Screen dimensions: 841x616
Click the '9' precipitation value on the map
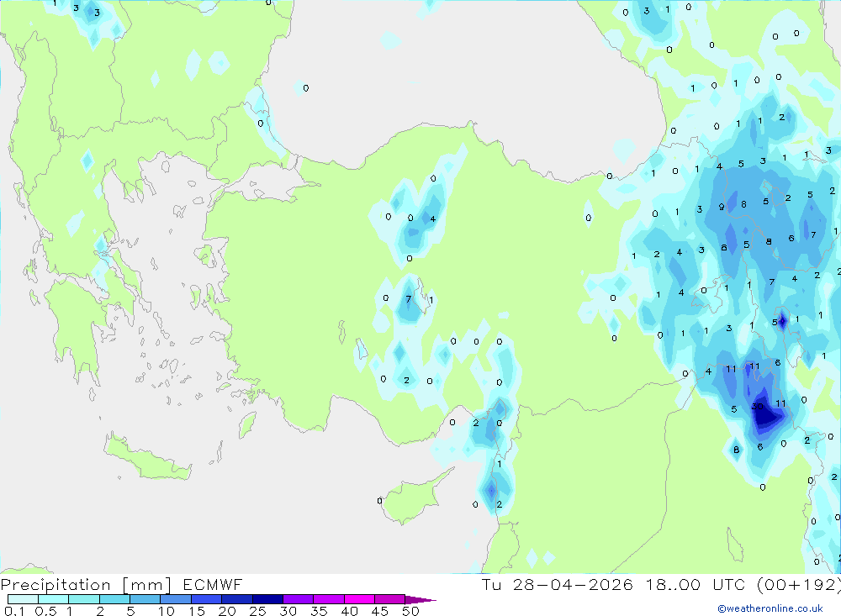[722, 207]
